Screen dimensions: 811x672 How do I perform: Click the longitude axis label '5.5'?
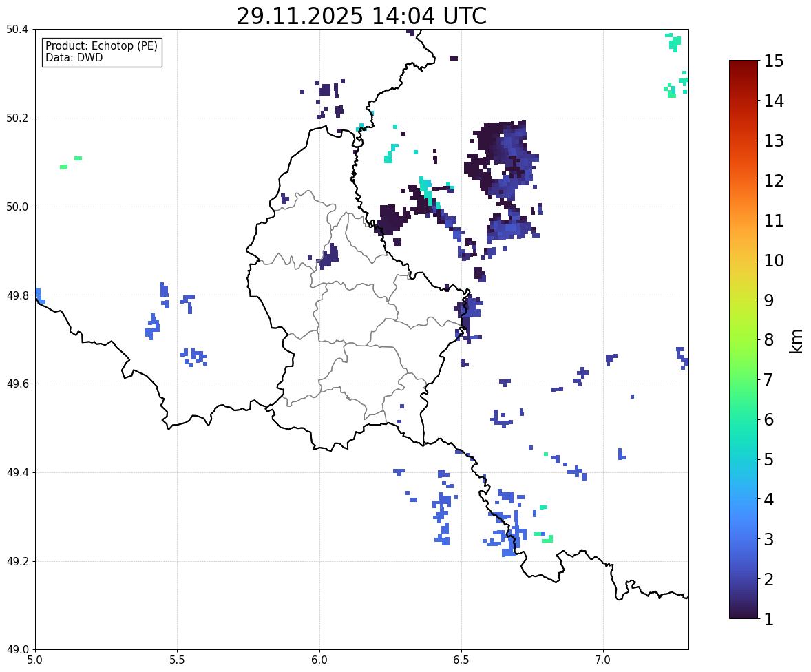click(x=178, y=660)
